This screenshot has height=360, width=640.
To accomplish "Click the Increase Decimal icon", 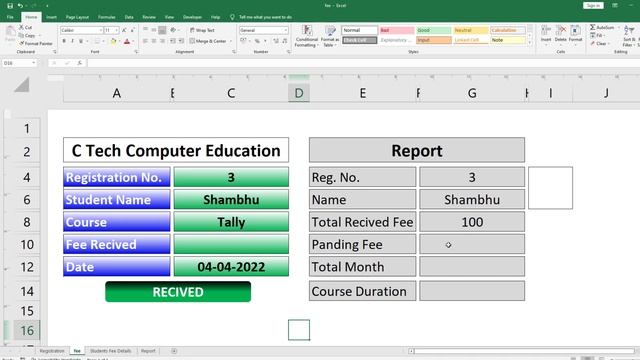I will pos(276,41).
